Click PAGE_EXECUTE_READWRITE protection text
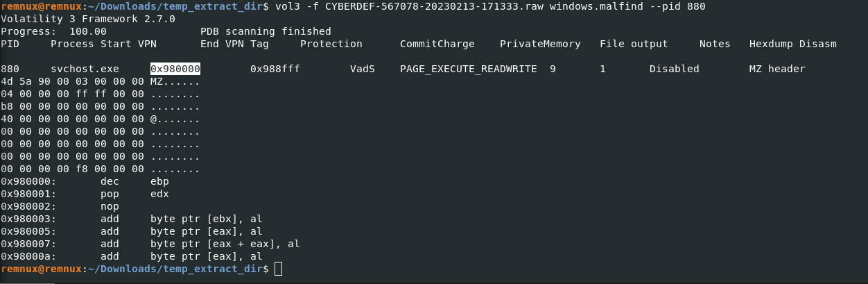Viewport: 868px width, 284px height. coord(469,69)
